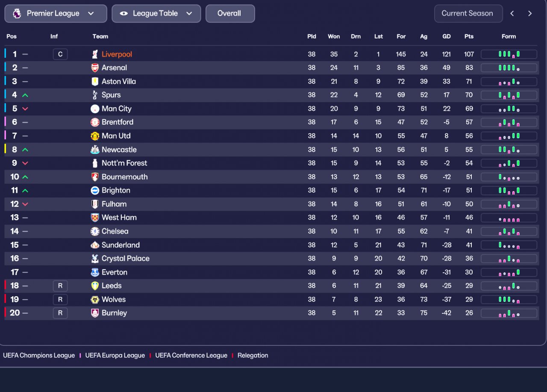The height and width of the screenshot is (392, 547).
Task: Click the Form bar for Spurs
Action: click(x=509, y=95)
